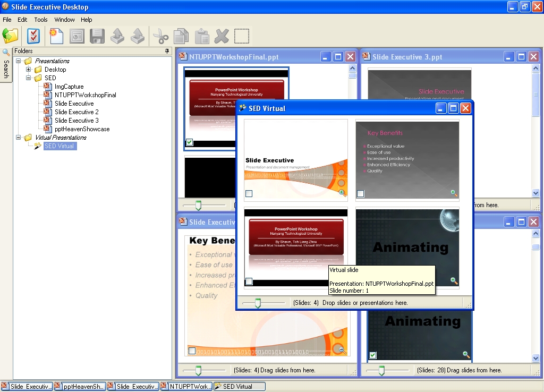Viewport: 544px width, 392px height.
Task: Check the Key Benefits slide checkbox in SED Virtual
Action: pos(361,193)
